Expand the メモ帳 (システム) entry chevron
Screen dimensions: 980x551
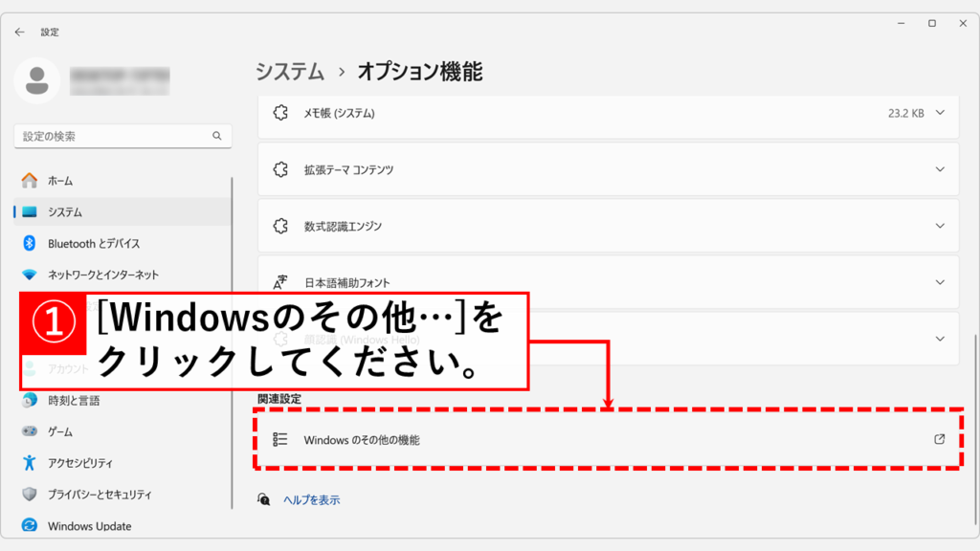[940, 113]
